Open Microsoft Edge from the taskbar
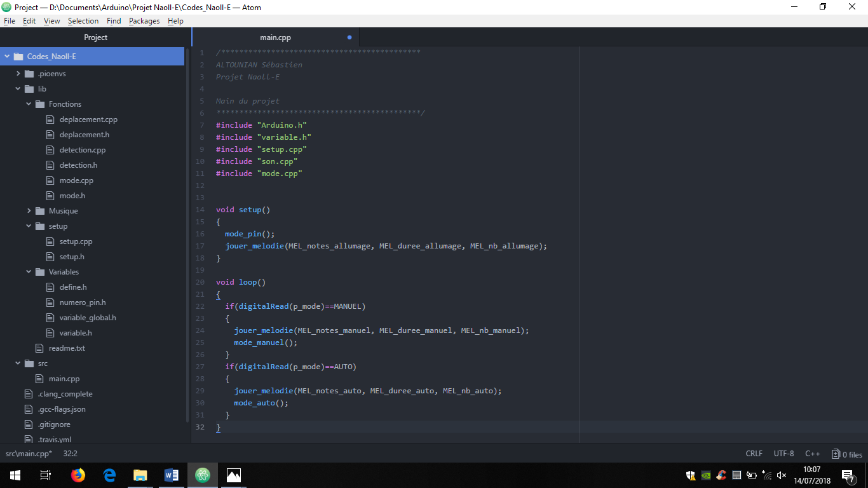 pyautogui.click(x=109, y=475)
